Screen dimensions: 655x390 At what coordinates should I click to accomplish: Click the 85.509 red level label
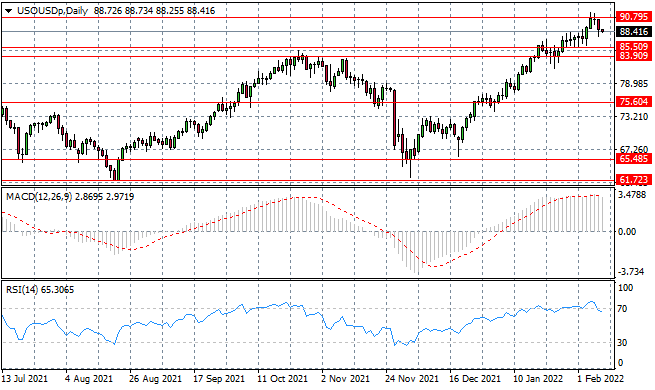tap(634, 46)
